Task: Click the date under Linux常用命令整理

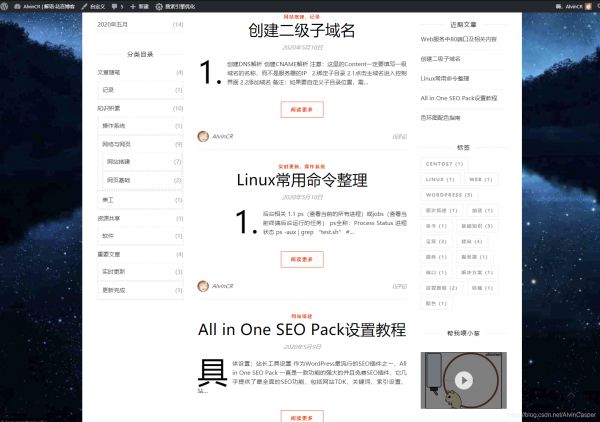Action: 302,197
